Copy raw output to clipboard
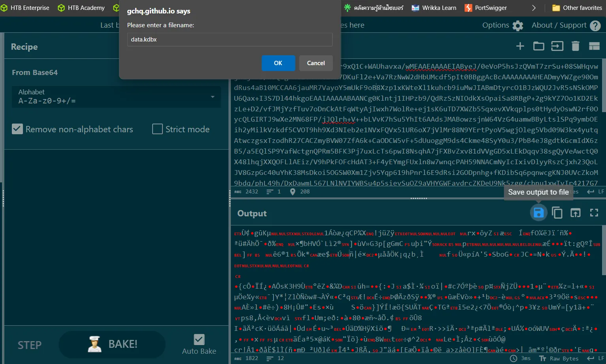This screenshot has width=606, height=364. pyautogui.click(x=557, y=213)
